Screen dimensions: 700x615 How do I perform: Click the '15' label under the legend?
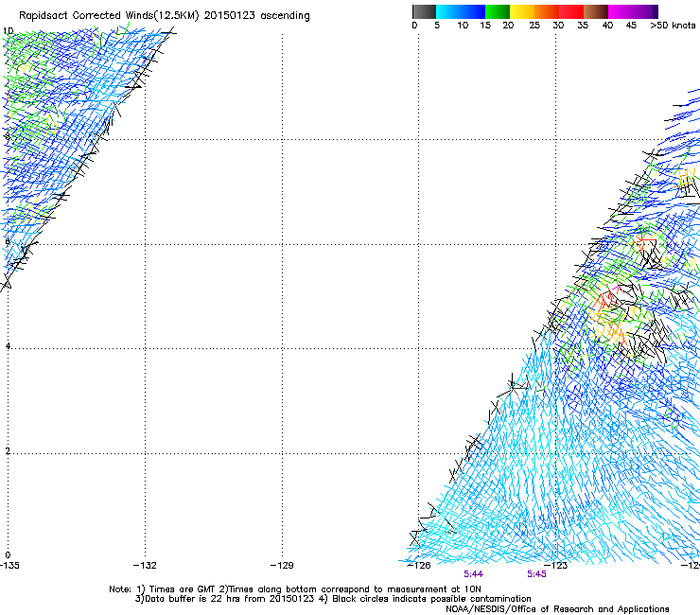(x=485, y=26)
